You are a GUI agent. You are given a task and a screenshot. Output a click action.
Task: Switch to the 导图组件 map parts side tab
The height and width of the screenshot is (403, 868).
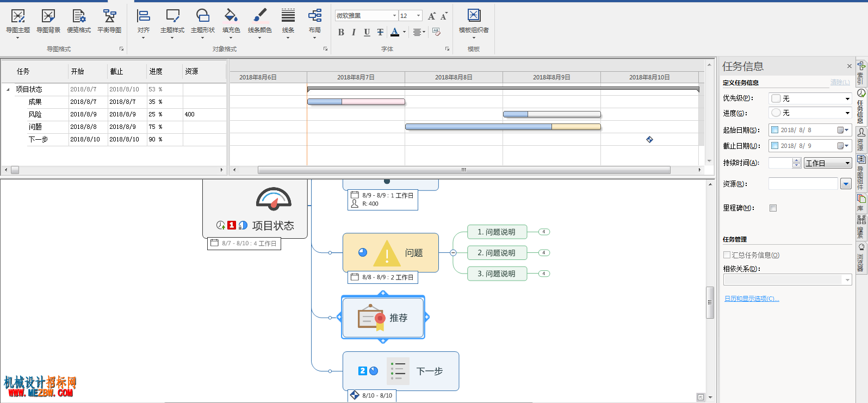861,173
